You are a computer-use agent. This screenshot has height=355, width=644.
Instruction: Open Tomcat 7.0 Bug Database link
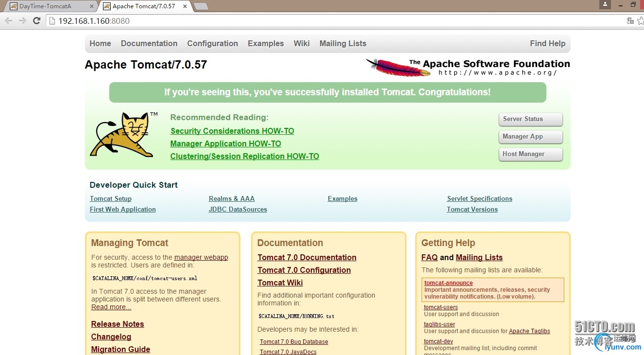point(294,342)
